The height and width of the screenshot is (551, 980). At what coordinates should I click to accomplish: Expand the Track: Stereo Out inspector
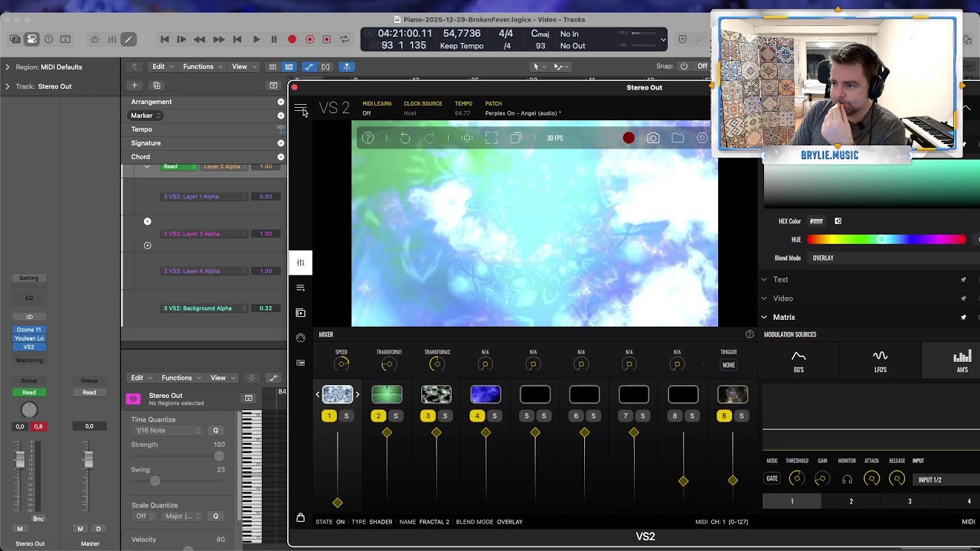[x=8, y=86]
